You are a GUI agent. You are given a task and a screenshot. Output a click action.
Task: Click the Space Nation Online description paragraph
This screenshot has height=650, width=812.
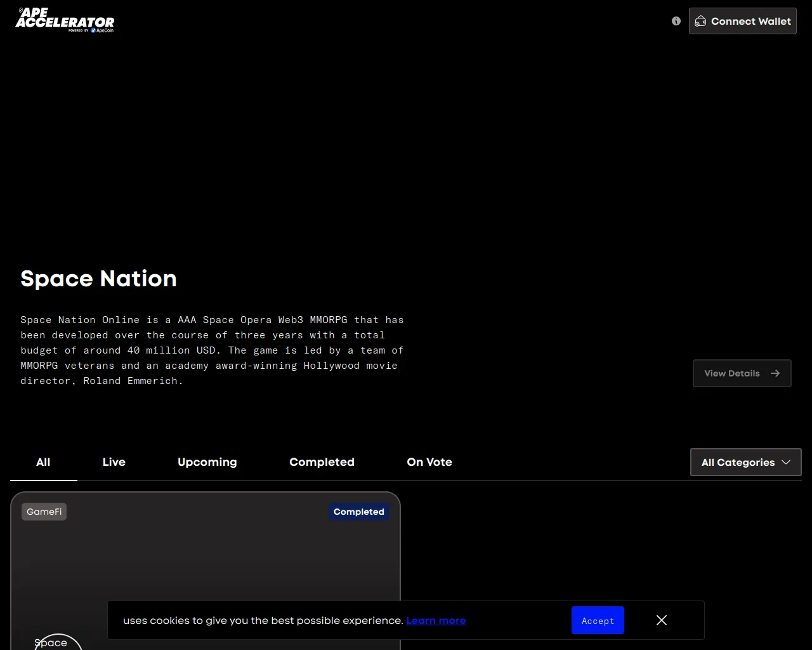coord(212,350)
